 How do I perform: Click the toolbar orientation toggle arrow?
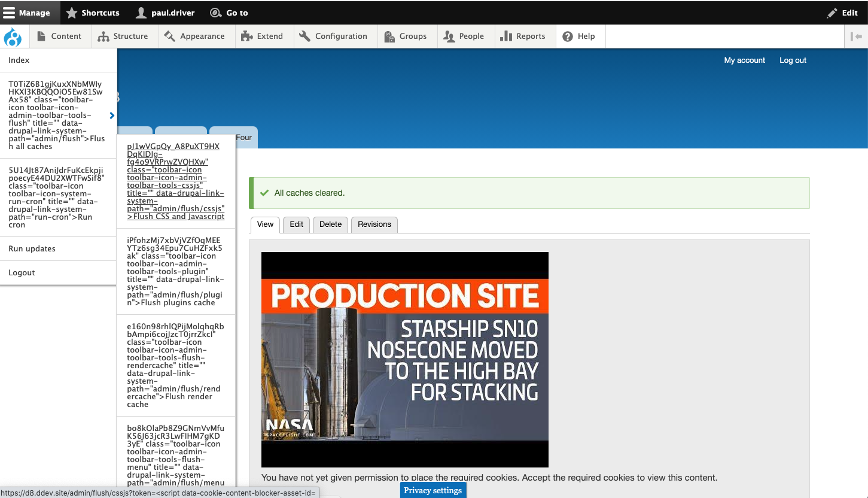click(857, 37)
